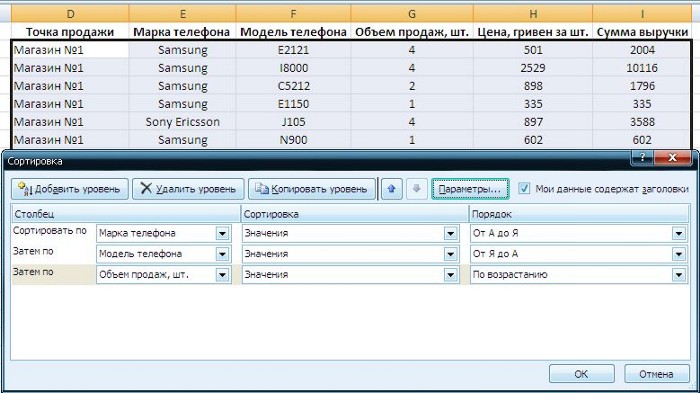
Task: Close the Сортировка dialog
Action: [x=672, y=157]
